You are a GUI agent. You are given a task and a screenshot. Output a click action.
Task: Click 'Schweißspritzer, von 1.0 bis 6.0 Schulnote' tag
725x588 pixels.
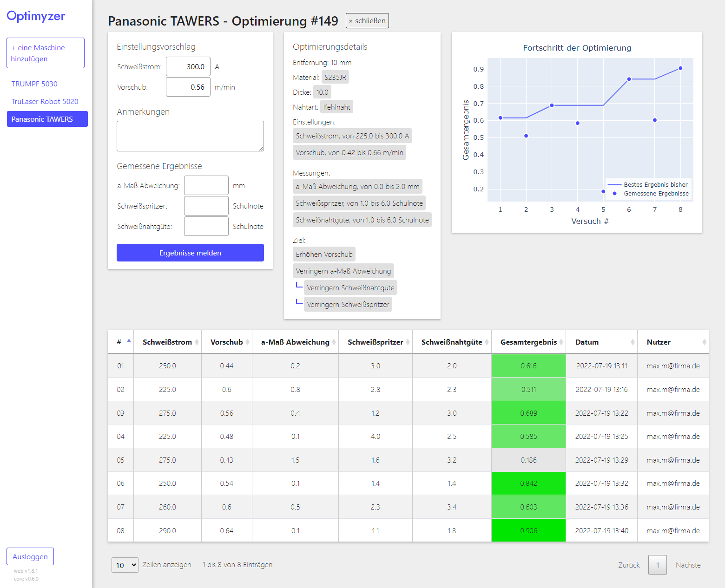359,203
